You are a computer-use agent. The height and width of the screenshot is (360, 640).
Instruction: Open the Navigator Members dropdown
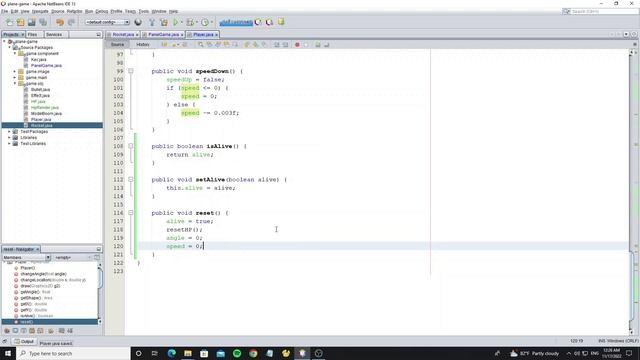(26, 258)
